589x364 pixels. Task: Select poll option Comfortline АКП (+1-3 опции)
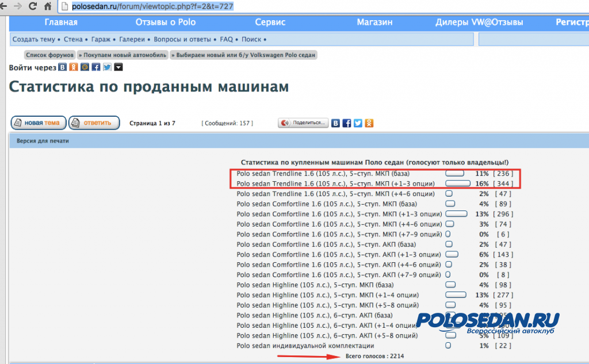pos(339,254)
